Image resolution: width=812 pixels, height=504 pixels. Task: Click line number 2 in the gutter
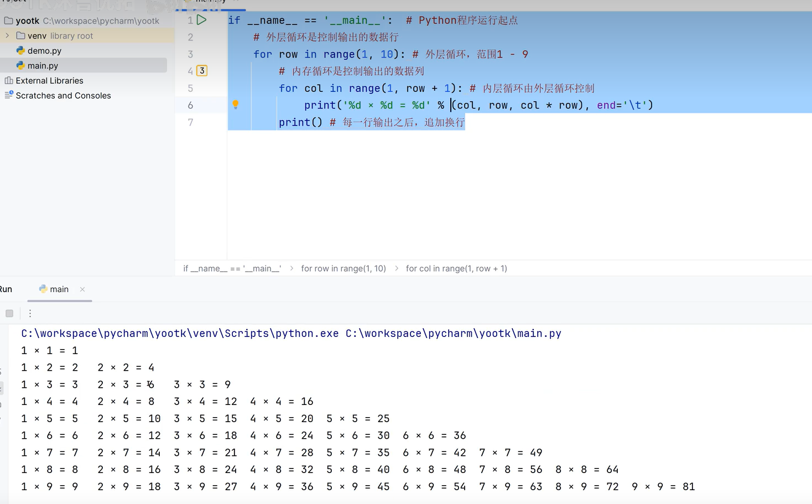(190, 37)
